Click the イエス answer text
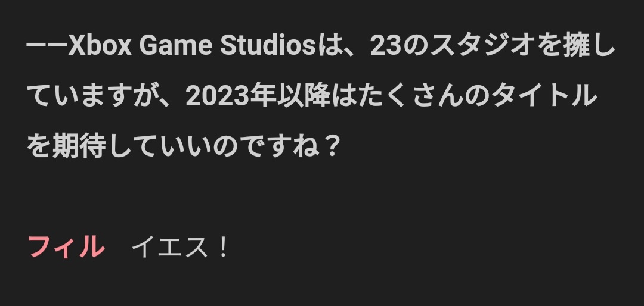This screenshot has width=644, height=306. coord(169,247)
